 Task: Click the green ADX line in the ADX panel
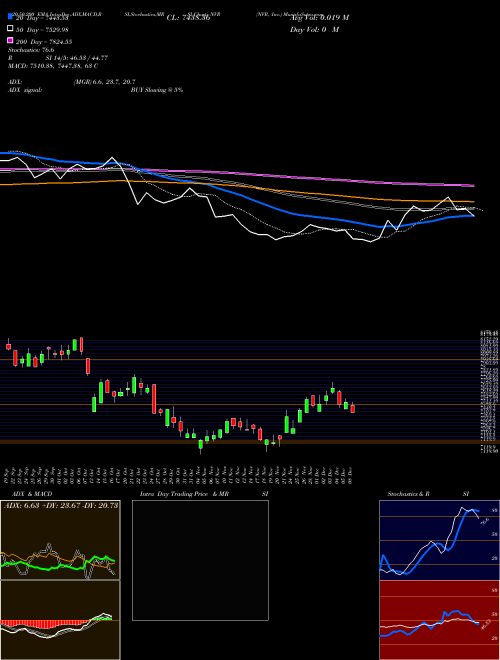coord(58,566)
